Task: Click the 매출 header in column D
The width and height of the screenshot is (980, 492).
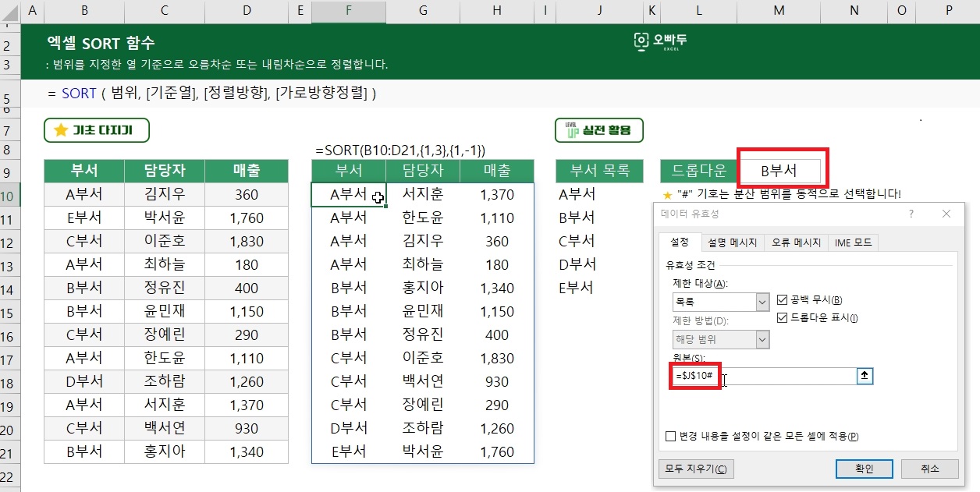Action: [247, 171]
